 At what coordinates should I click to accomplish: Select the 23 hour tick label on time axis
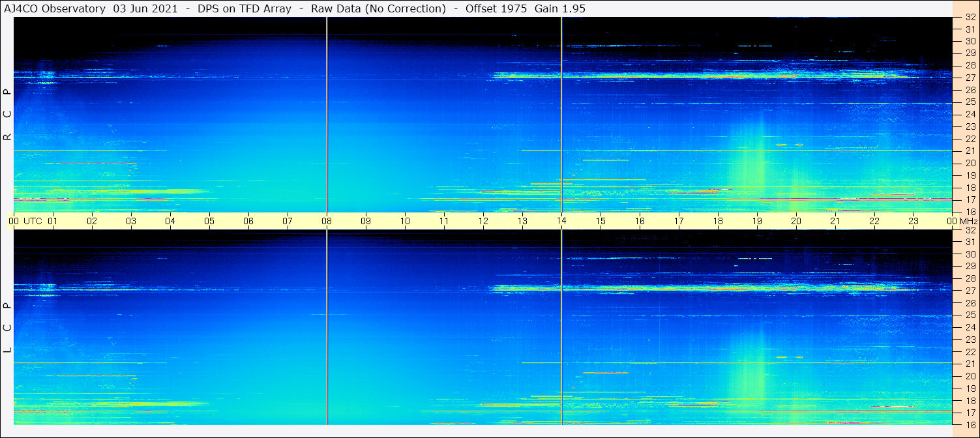click(x=913, y=221)
